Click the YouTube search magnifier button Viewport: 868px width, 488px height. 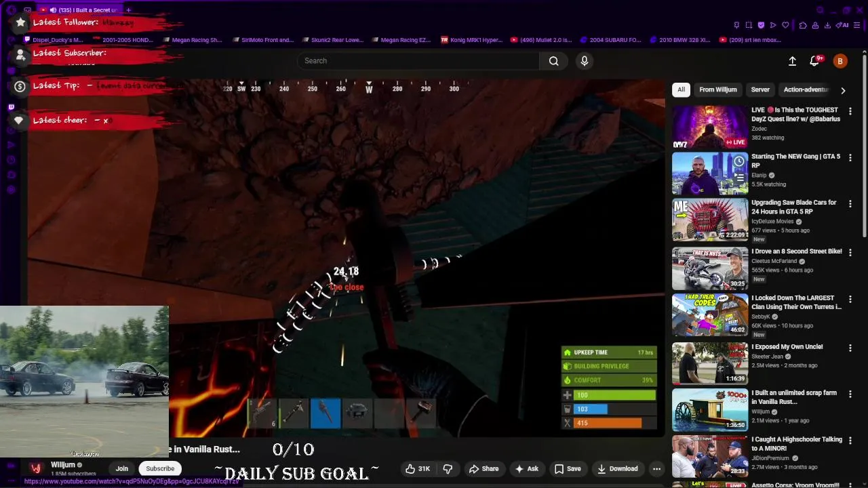coord(553,61)
